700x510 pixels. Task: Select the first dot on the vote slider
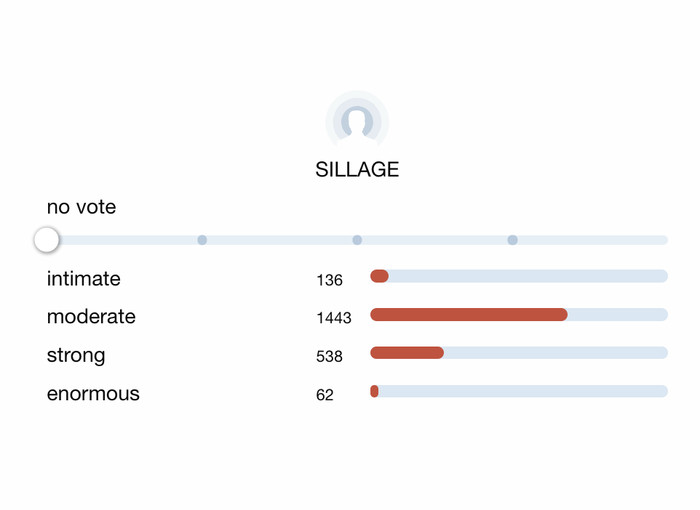202,240
